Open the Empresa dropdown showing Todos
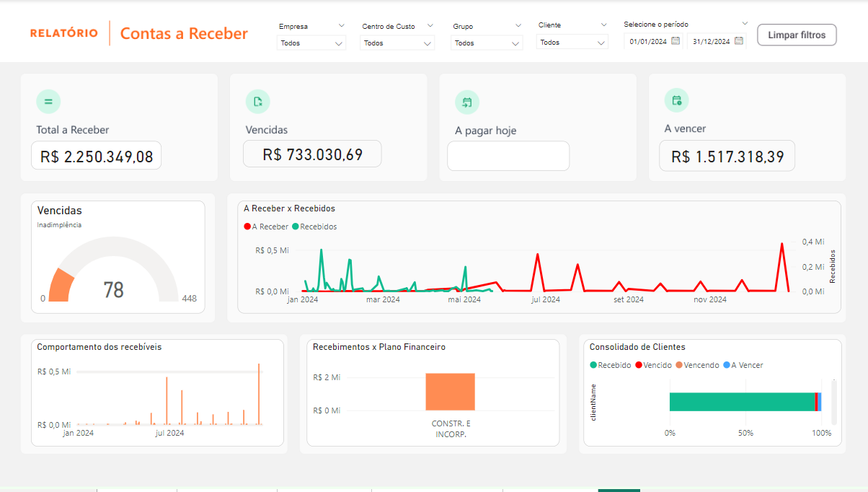Viewport: 868px width, 492px height. click(x=311, y=43)
